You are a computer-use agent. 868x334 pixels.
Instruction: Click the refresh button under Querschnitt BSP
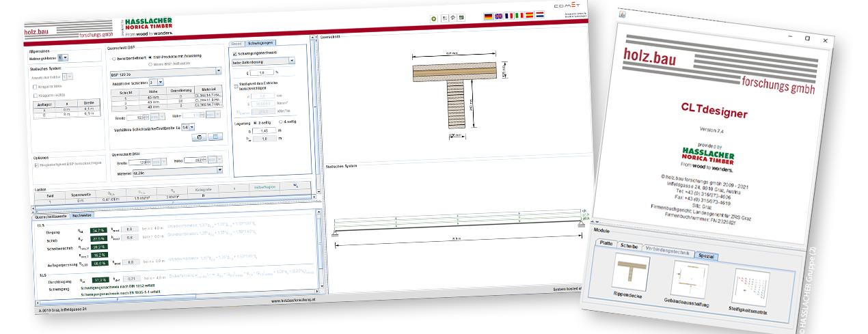200,137
